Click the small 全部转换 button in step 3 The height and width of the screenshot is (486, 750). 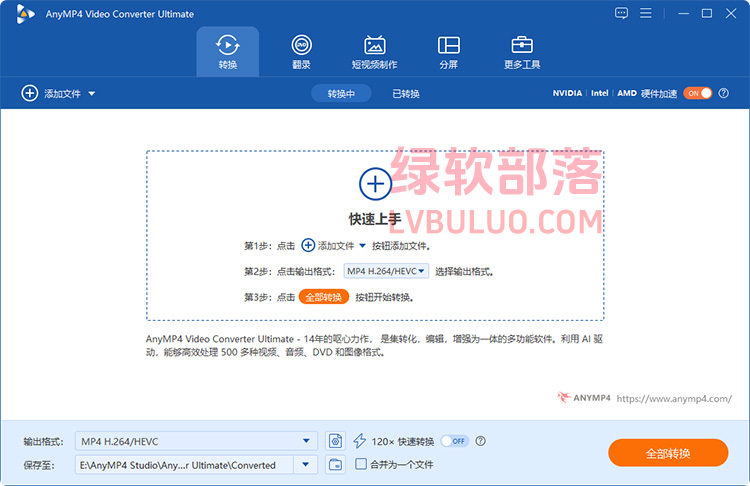[x=324, y=297]
